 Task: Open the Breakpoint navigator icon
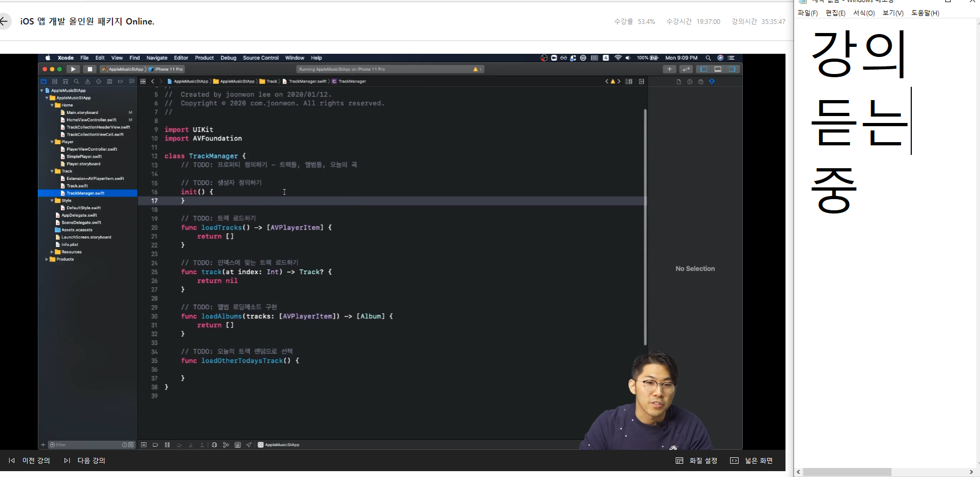pyautogui.click(x=120, y=81)
